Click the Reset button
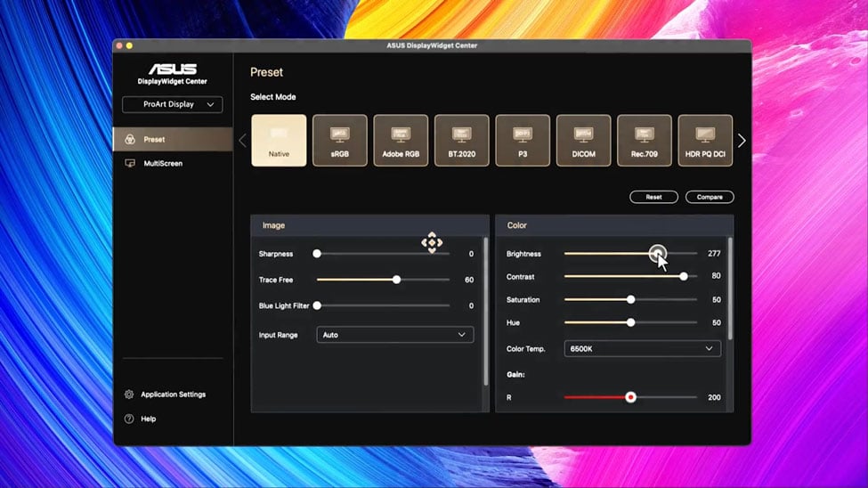The image size is (868, 488). point(653,197)
